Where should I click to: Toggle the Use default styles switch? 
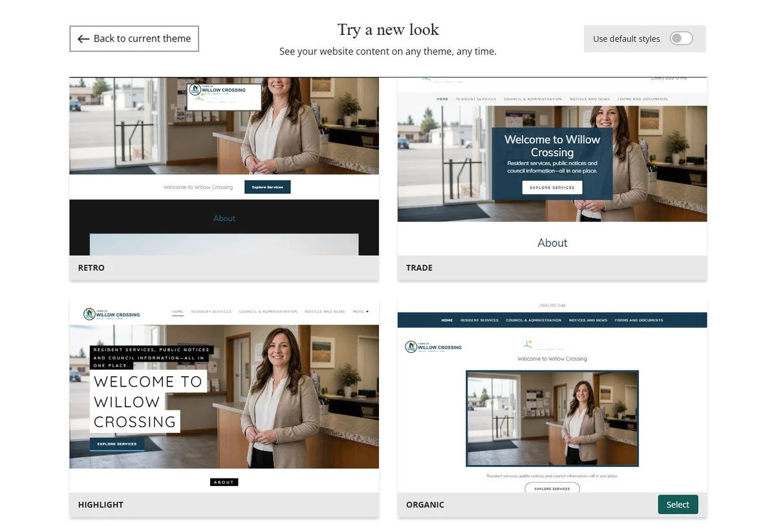(681, 39)
